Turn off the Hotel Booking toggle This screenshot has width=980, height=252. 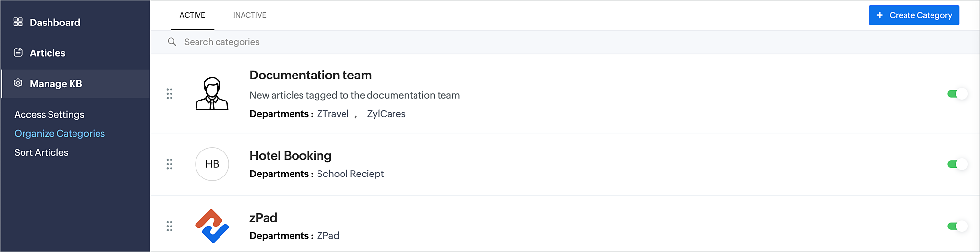click(x=957, y=164)
